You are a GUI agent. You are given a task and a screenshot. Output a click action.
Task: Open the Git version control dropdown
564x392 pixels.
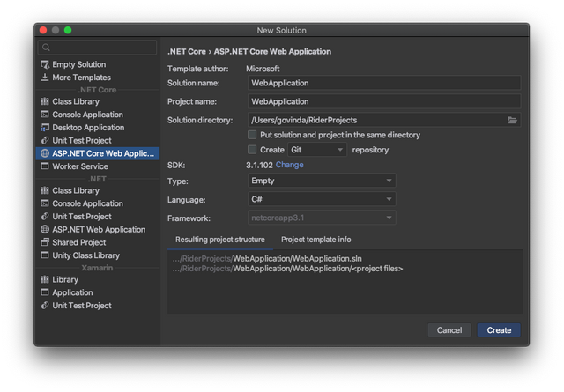317,151
